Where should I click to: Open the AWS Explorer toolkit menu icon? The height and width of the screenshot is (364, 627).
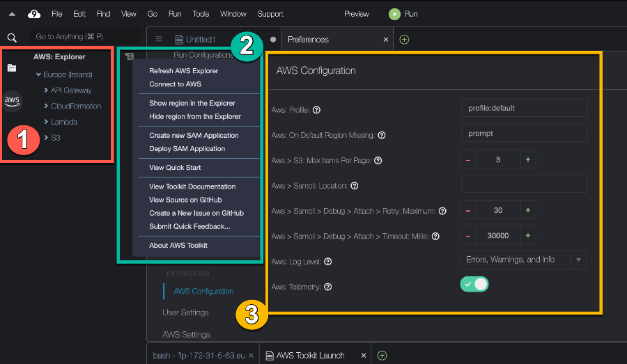point(129,56)
